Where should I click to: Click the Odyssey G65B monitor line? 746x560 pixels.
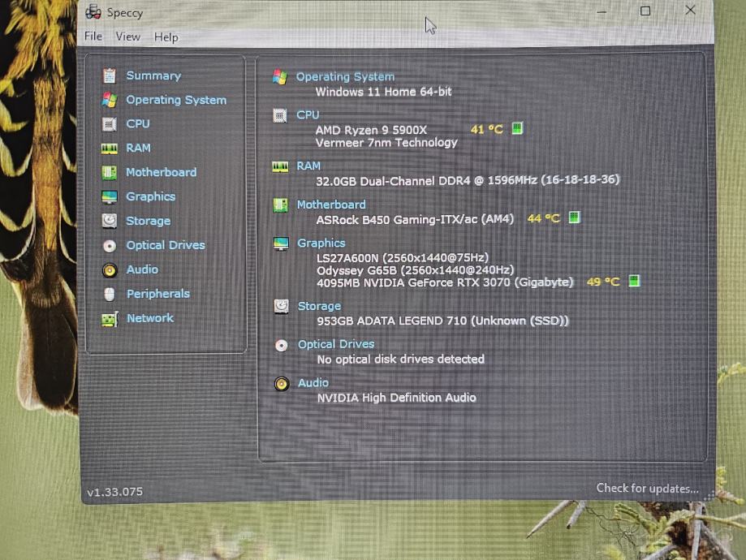(416, 270)
